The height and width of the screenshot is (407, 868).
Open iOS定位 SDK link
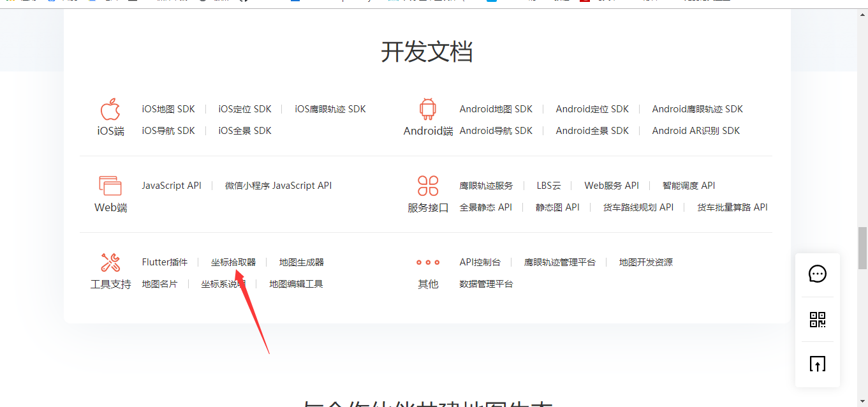coord(245,109)
